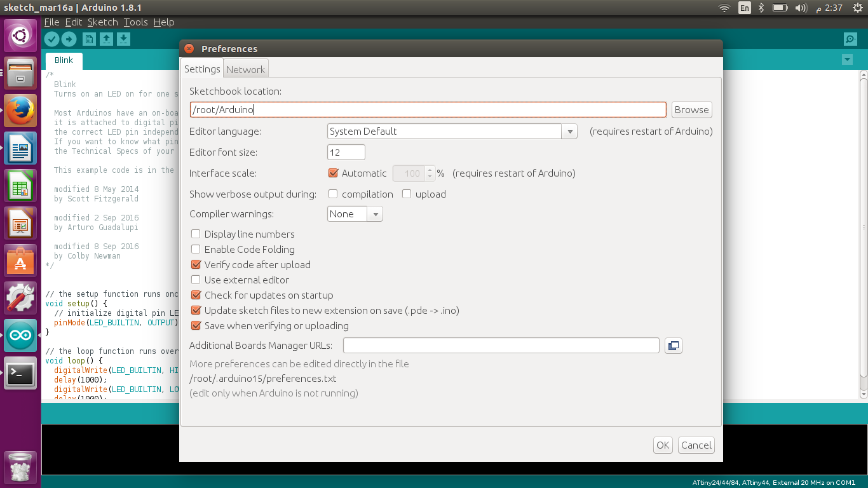Uncheck Check for updates on startup
The height and width of the screenshot is (488, 868).
click(x=196, y=295)
